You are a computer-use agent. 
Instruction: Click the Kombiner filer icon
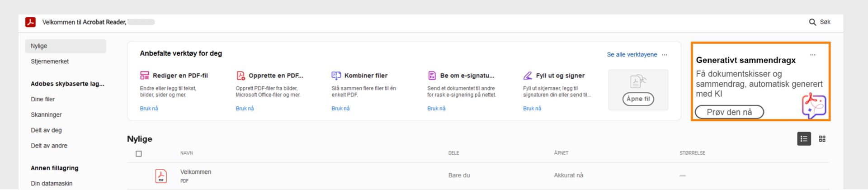pos(336,76)
